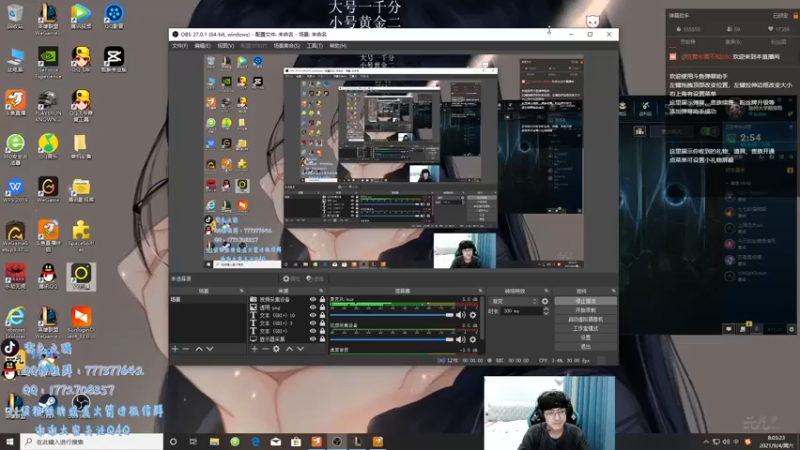Open the View (视图) menu in OBS
This screenshot has height=450, width=800.
226,46
